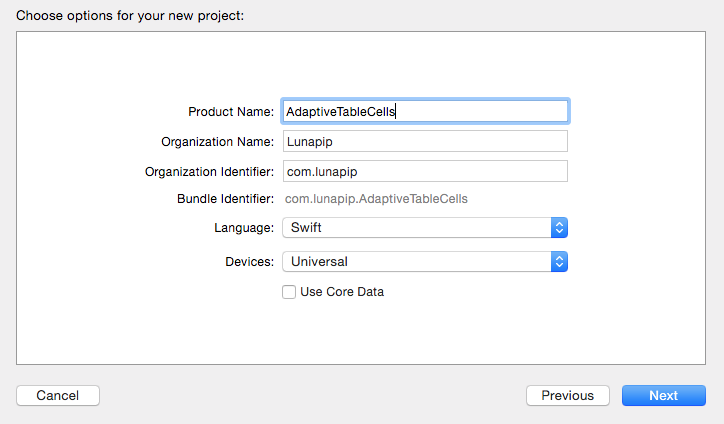Click the "Bundle Identifier:" label
The height and width of the screenshot is (424, 724).
225,199
